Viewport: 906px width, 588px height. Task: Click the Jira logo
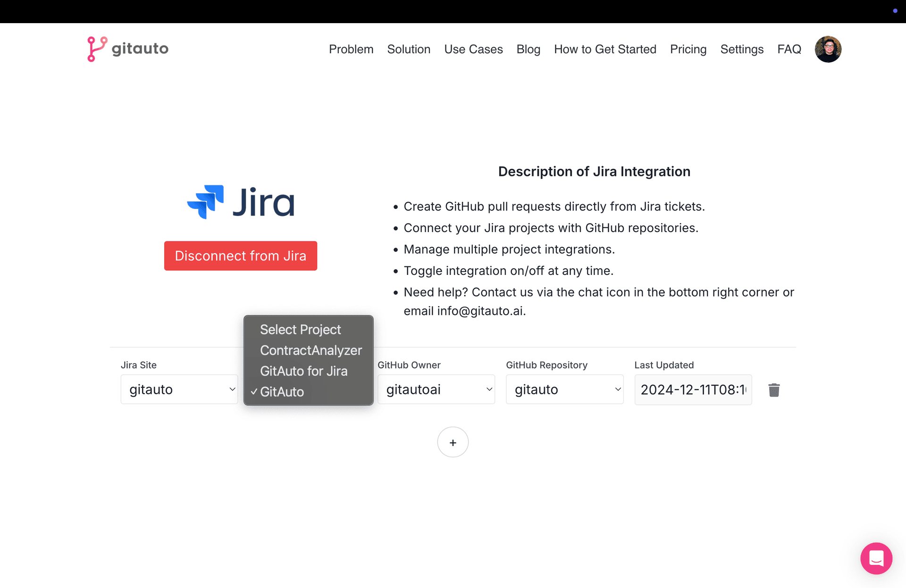click(241, 202)
